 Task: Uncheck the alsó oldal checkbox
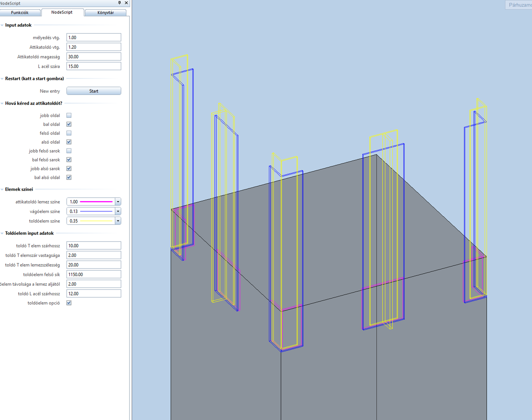[x=69, y=142]
